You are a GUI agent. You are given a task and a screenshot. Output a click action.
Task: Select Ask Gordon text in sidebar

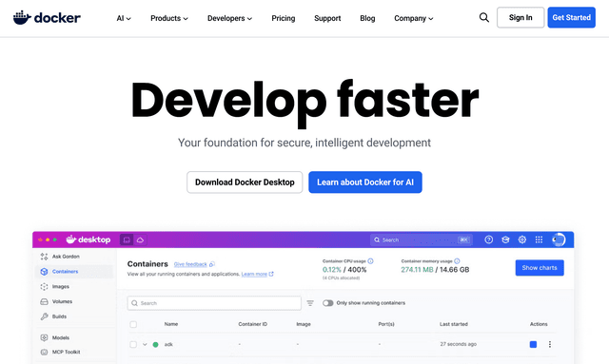click(x=66, y=257)
